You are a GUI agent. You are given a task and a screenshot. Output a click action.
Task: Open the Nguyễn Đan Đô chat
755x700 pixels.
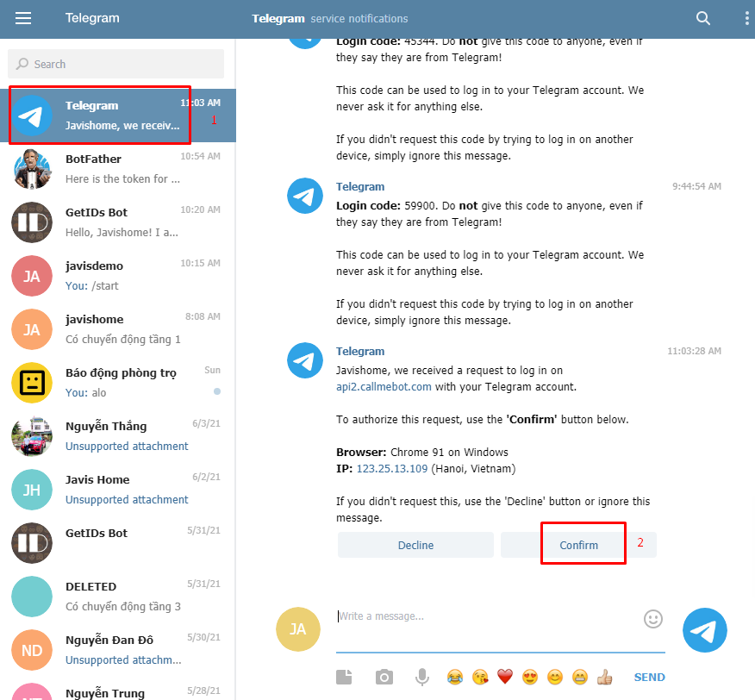point(118,650)
